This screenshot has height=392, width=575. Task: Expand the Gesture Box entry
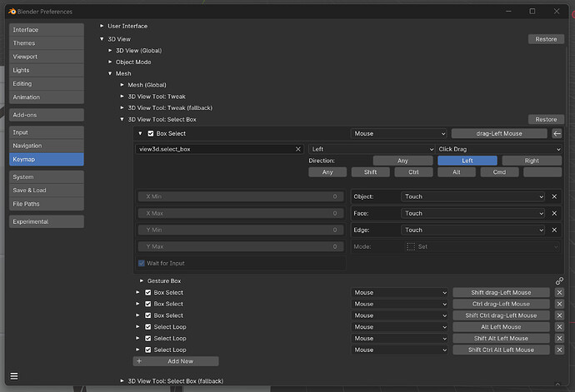[142, 281]
